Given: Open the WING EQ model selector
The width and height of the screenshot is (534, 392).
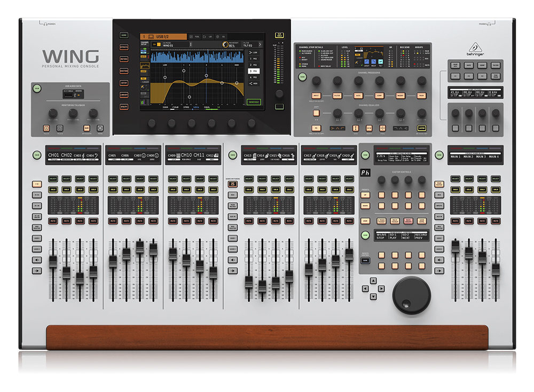Looking at the screenshot, I should [x=175, y=45].
